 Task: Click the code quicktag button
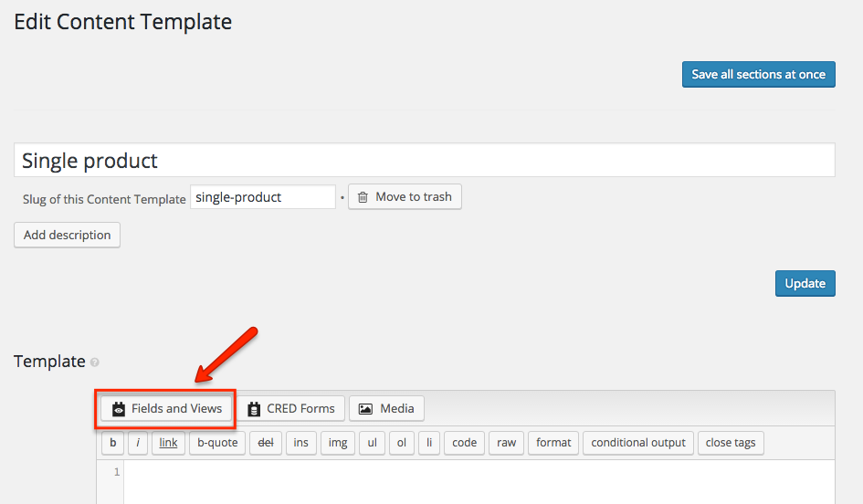click(x=465, y=443)
